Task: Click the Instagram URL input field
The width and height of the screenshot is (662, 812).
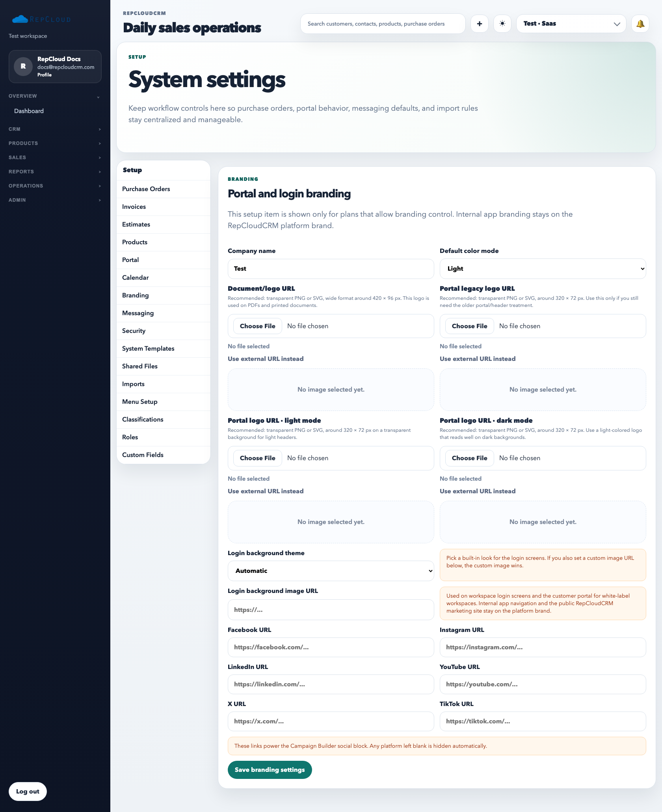Action: point(543,647)
